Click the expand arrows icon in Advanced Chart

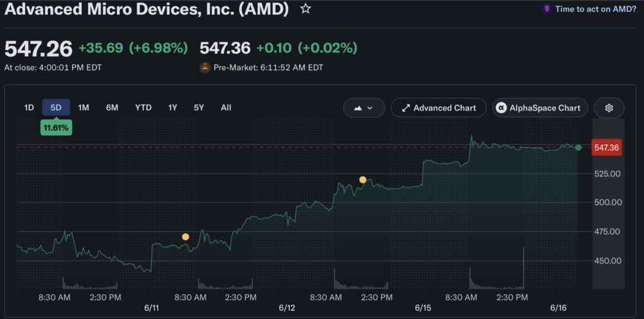406,108
